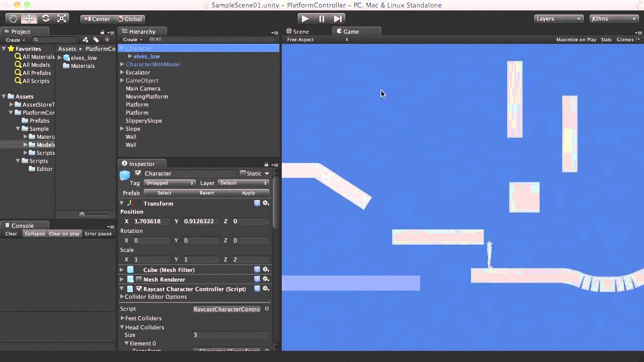Open the Project panel options menu
This screenshot has width=644, height=362.
111,32
